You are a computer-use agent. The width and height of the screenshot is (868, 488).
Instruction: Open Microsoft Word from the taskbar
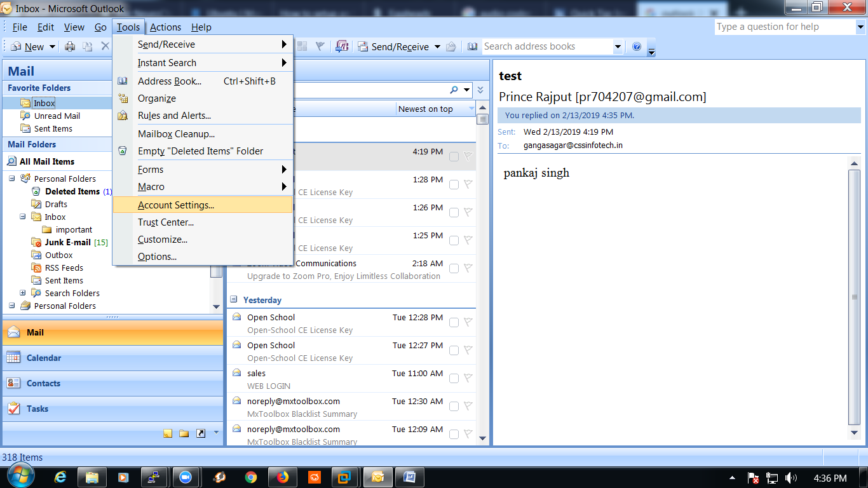click(x=409, y=477)
